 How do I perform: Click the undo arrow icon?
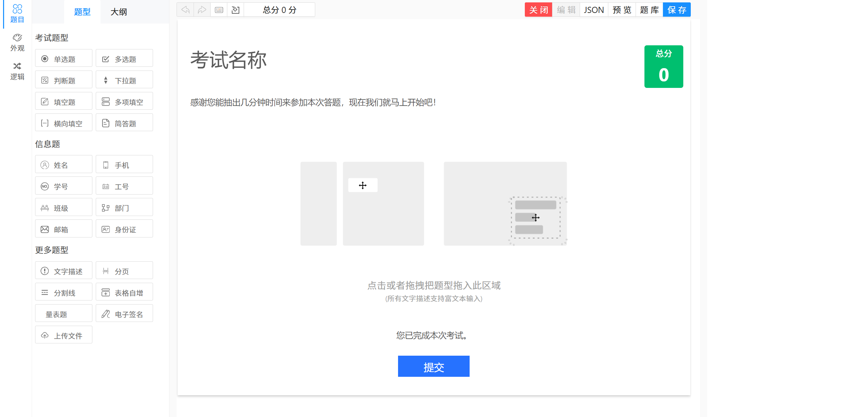185,10
